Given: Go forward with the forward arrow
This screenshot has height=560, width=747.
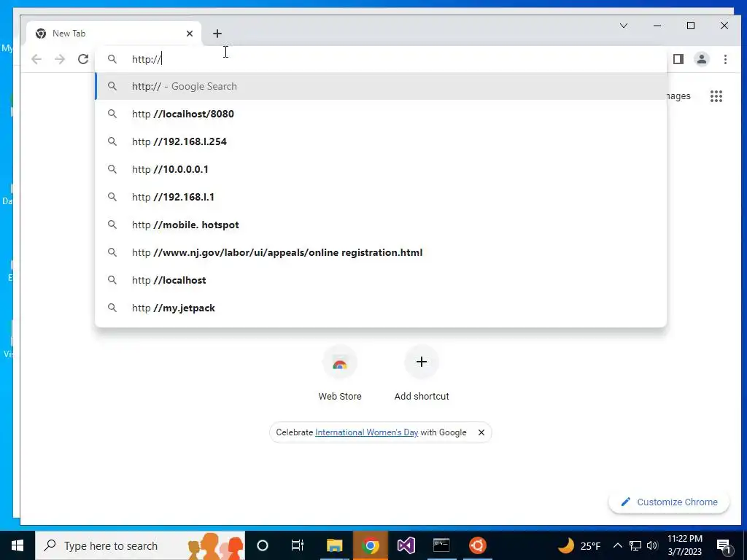Looking at the screenshot, I should (60, 59).
